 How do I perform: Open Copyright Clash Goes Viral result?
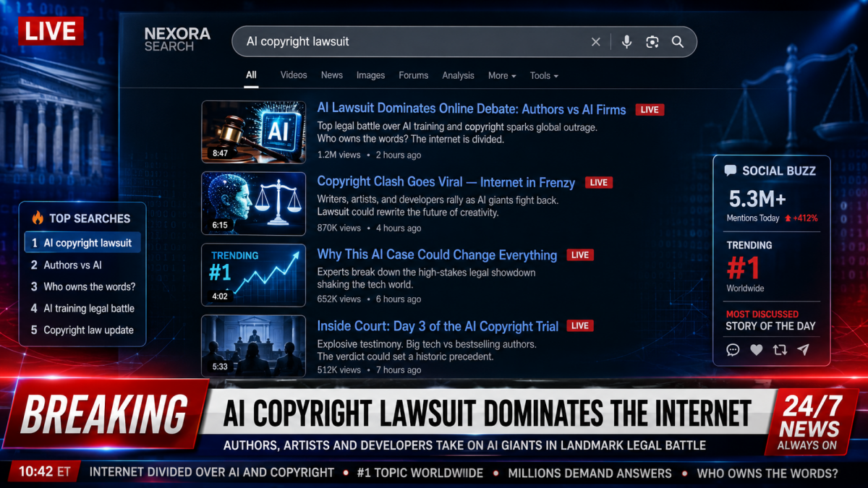pos(446,182)
